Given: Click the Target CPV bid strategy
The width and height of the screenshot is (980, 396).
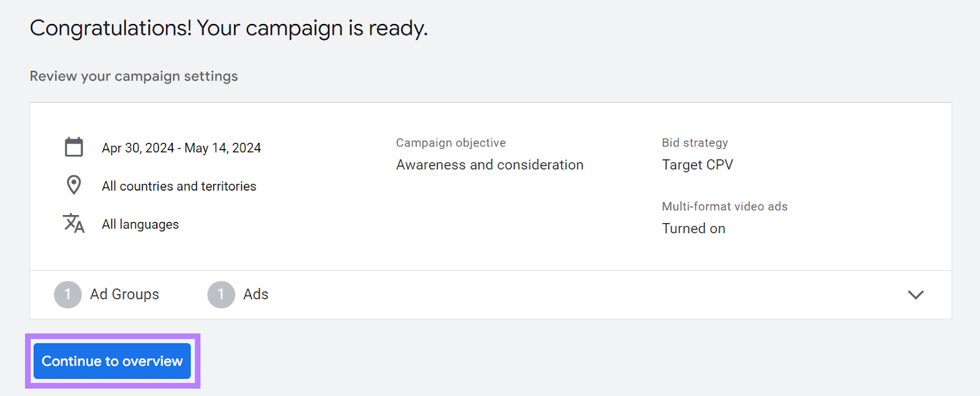Looking at the screenshot, I should coord(697,164).
